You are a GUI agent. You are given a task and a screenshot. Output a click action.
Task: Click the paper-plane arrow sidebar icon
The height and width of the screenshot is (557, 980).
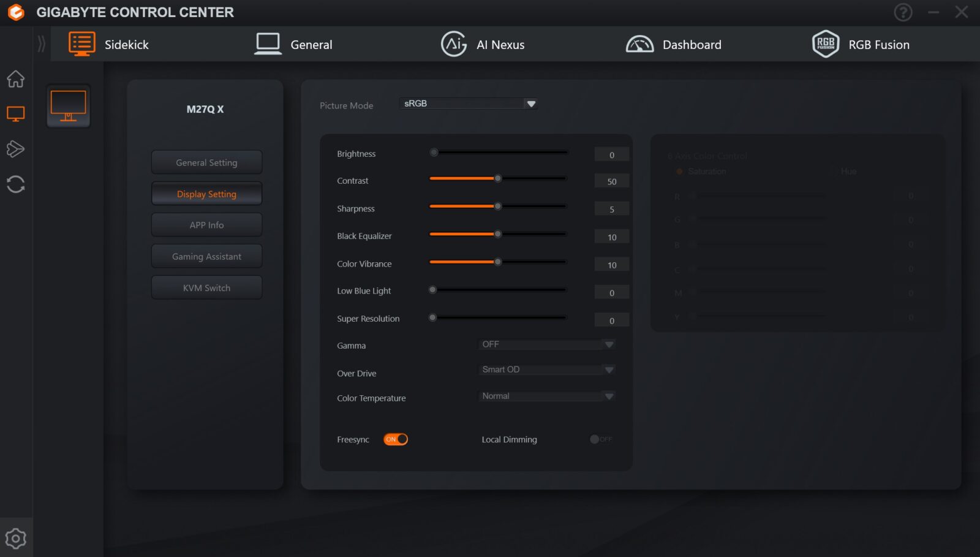[x=16, y=149]
